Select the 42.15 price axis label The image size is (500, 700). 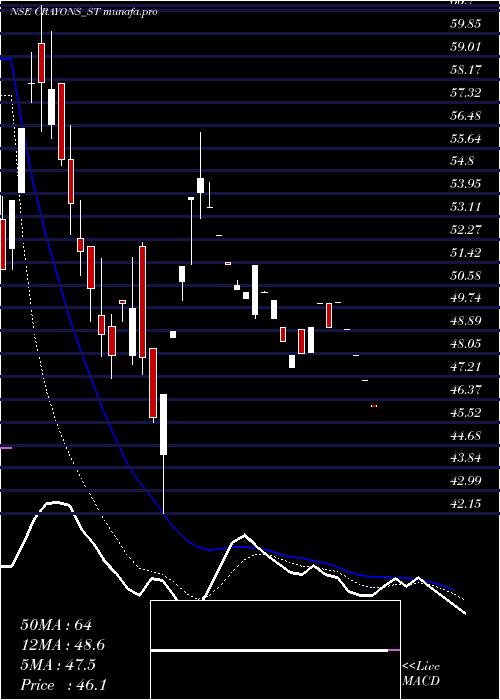coord(466,504)
